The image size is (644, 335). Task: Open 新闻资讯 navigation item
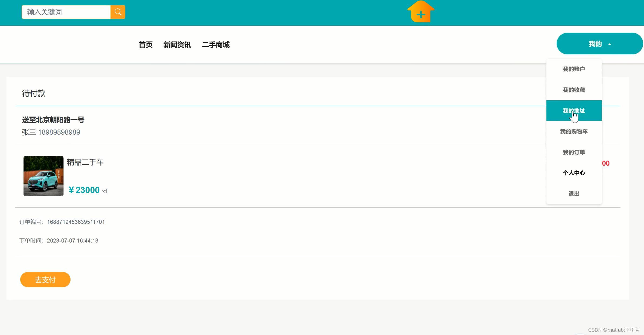click(177, 45)
